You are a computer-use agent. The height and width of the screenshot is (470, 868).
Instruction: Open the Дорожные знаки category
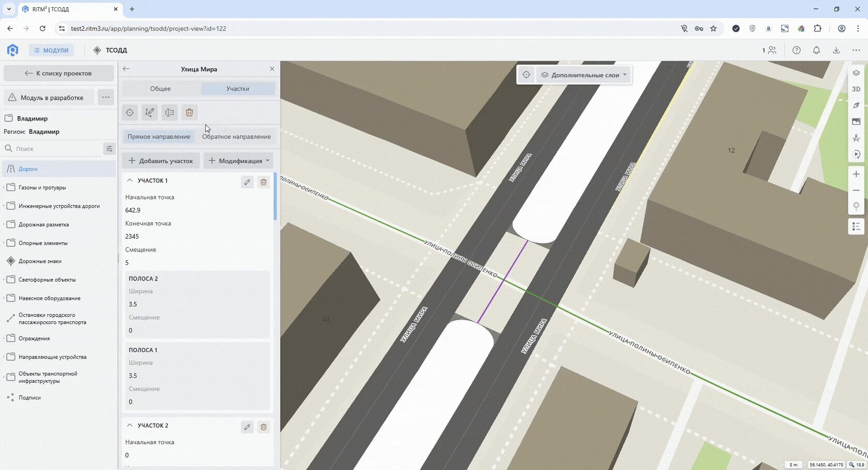point(40,261)
